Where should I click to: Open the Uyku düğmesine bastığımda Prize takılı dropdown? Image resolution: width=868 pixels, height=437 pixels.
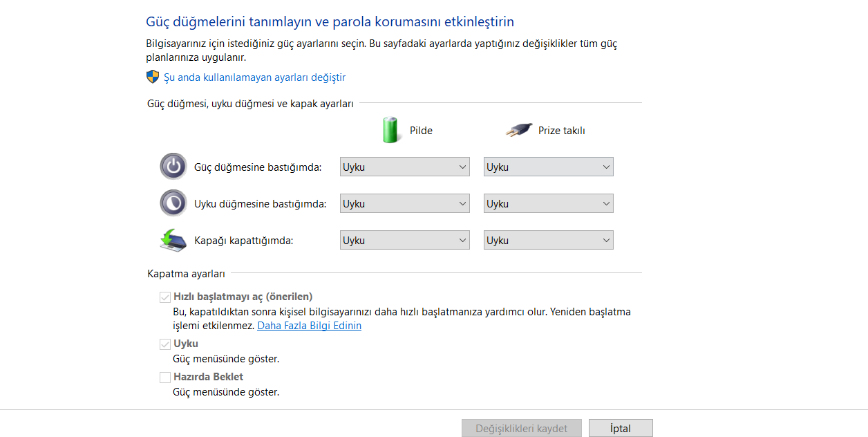(548, 203)
